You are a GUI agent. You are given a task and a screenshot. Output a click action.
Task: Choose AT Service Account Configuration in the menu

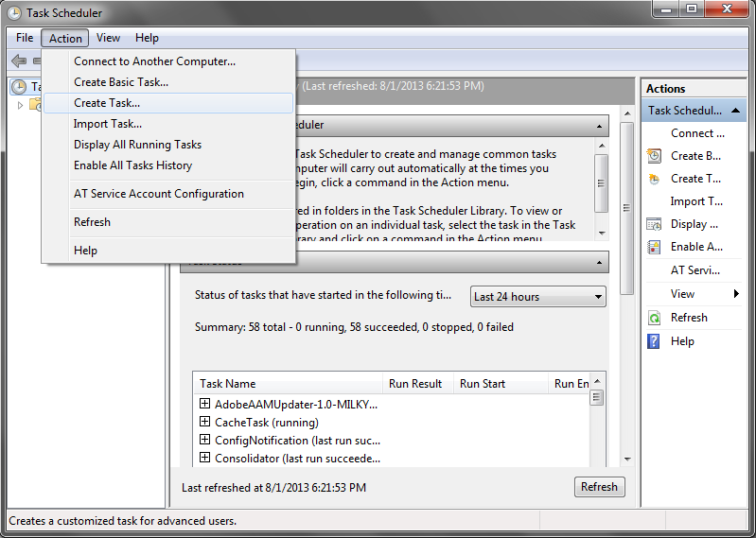(168, 194)
